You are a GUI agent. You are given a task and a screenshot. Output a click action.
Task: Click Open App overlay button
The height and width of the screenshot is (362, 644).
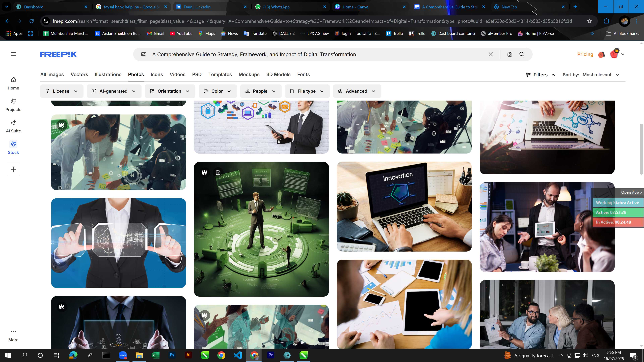click(631, 192)
